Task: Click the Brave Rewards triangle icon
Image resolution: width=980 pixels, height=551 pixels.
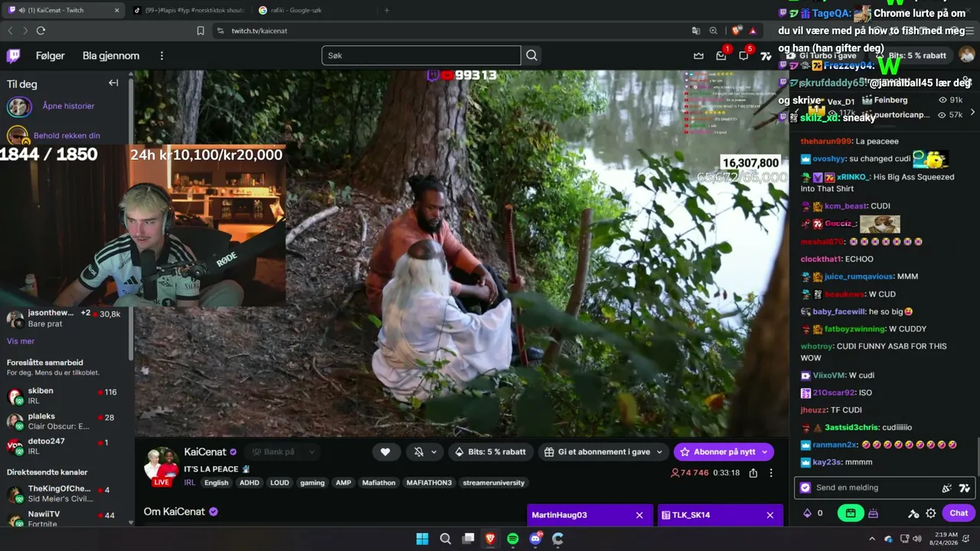Action: click(x=753, y=31)
